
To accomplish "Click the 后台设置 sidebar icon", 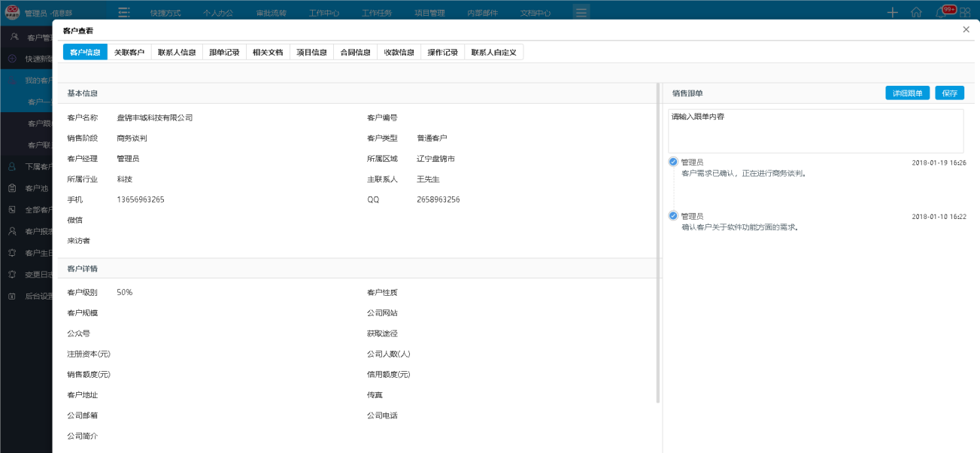I will [12, 296].
